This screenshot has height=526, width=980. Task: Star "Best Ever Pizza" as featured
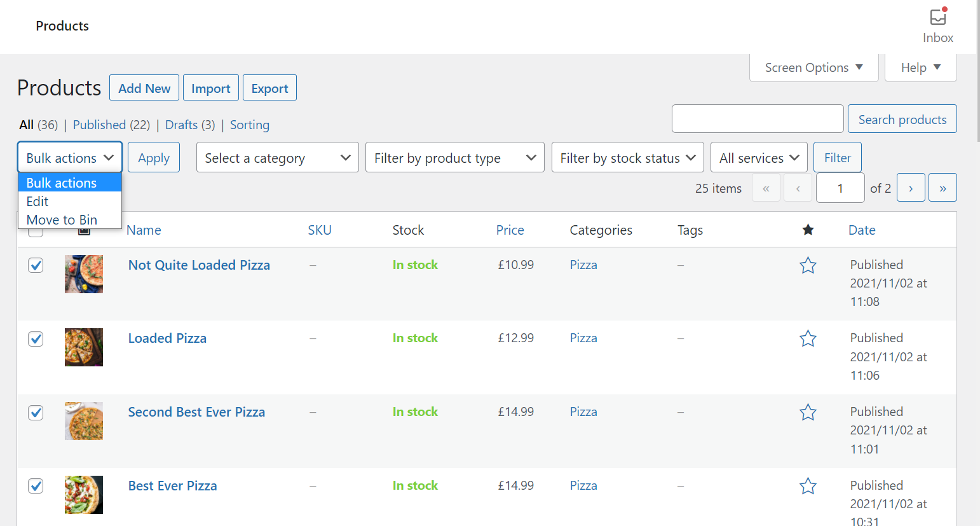[x=808, y=485]
